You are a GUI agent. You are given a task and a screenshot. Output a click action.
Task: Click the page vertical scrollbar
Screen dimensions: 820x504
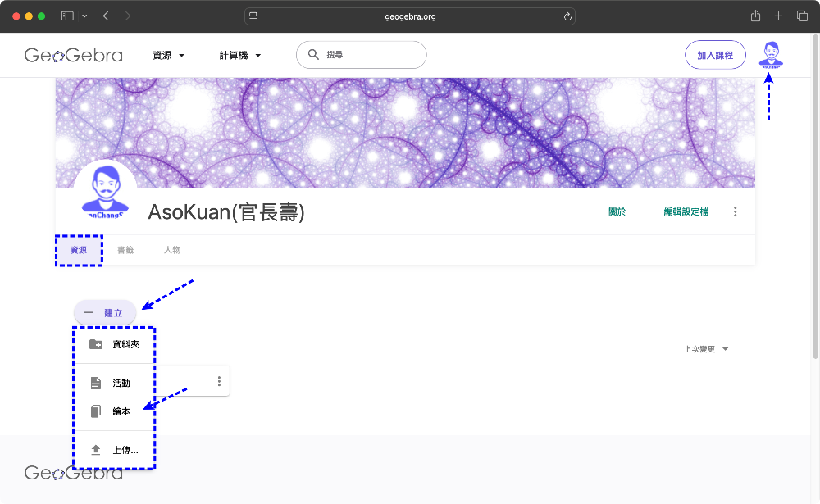(815, 197)
